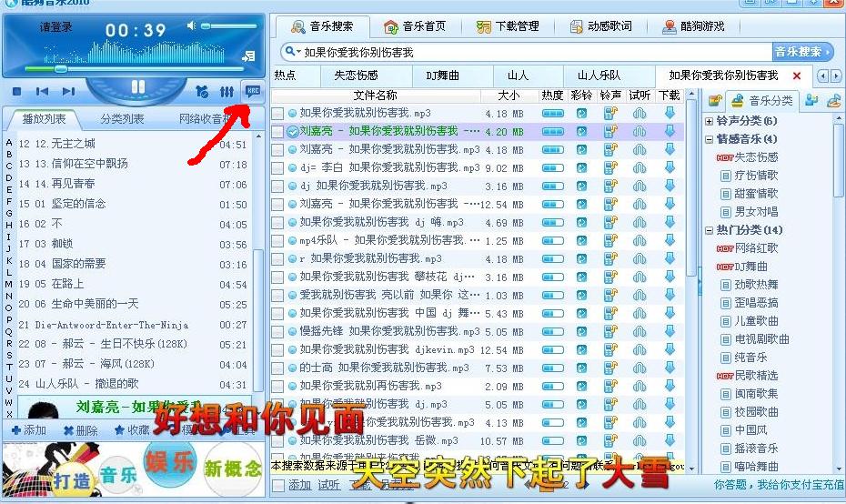Tick checkbox for mp4乐队 row

click(277, 241)
